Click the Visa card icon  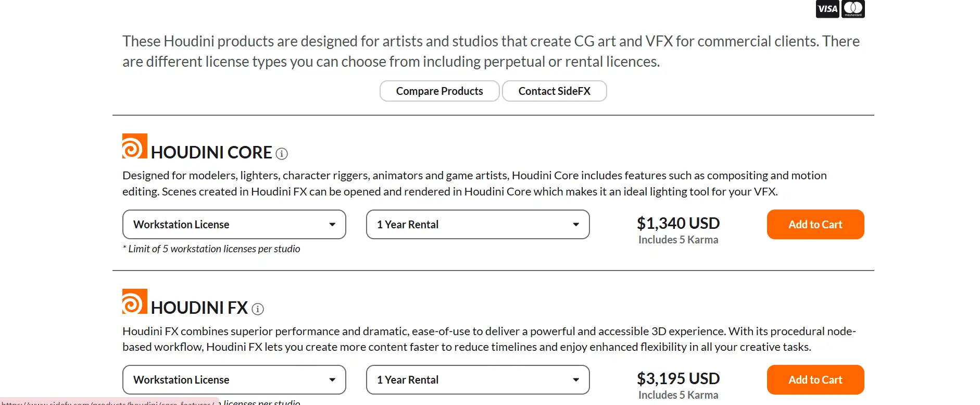(827, 9)
